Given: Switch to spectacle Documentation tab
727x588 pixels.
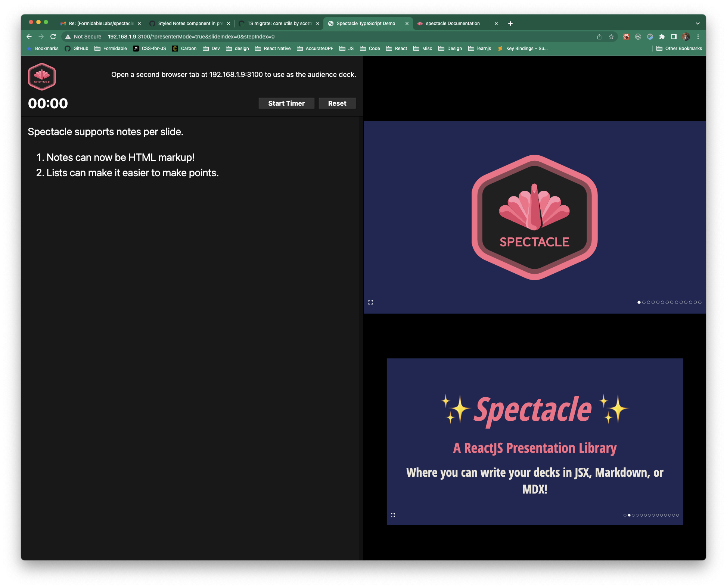Looking at the screenshot, I should coord(453,24).
